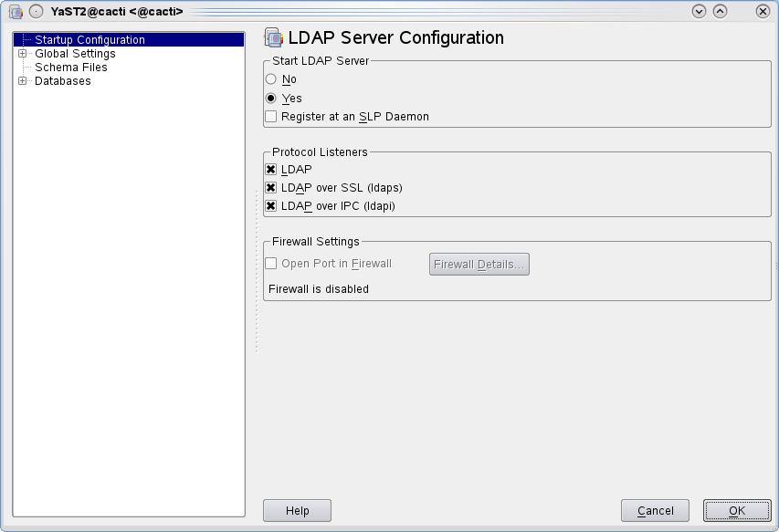This screenshot has width=779, height=532.
Task: Open Databases settings from the sidebar
Action: click(x=62, y=80)
